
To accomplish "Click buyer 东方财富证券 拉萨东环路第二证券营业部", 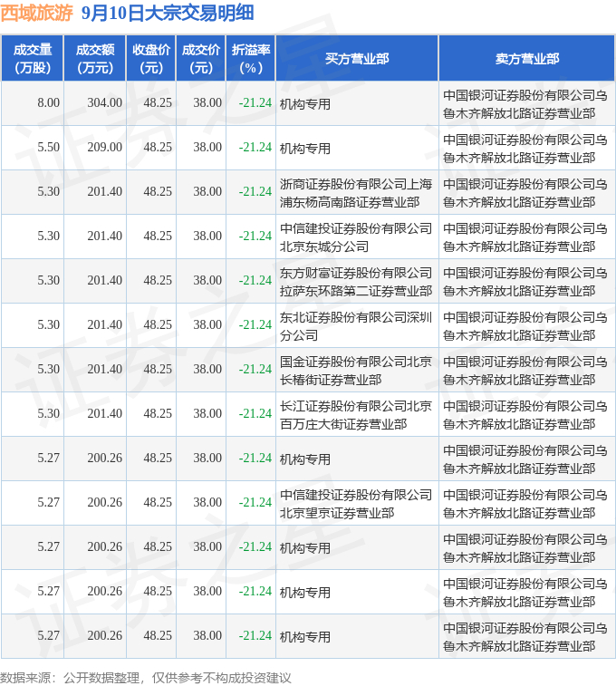I will click(356, 282).
